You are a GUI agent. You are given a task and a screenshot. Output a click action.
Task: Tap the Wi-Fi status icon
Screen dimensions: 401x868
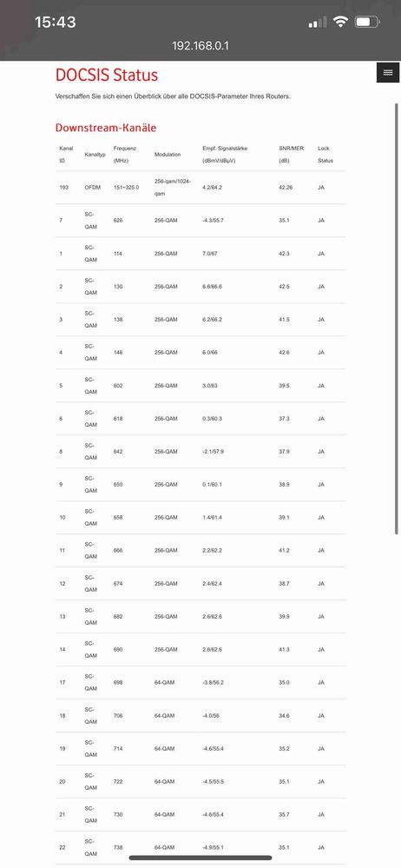pyautogui.click(x=341, y=22)
